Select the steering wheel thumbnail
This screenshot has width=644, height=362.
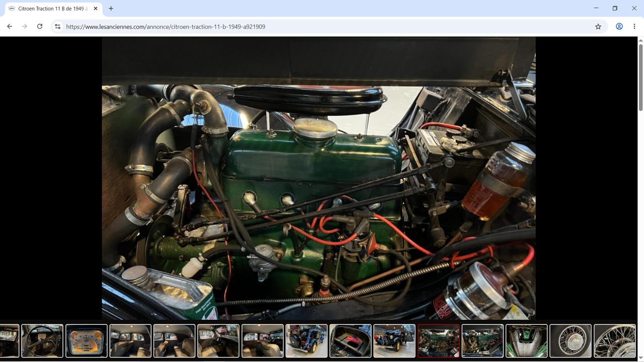point(42,341)
